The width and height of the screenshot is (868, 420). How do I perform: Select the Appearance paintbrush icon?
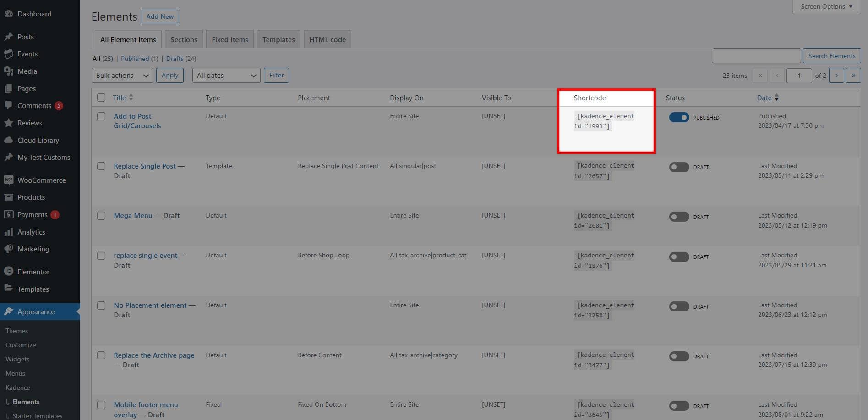(x=9, y=311)
